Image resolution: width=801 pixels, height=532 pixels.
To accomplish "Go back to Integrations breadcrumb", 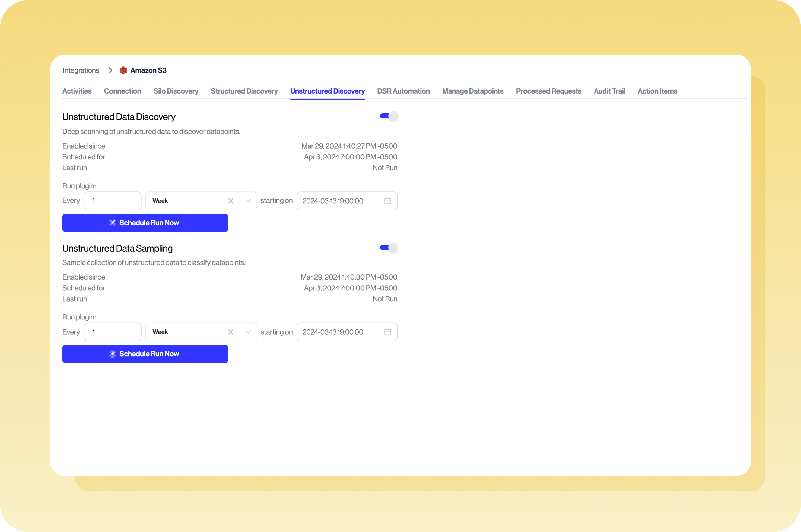I will coord(81,70).
